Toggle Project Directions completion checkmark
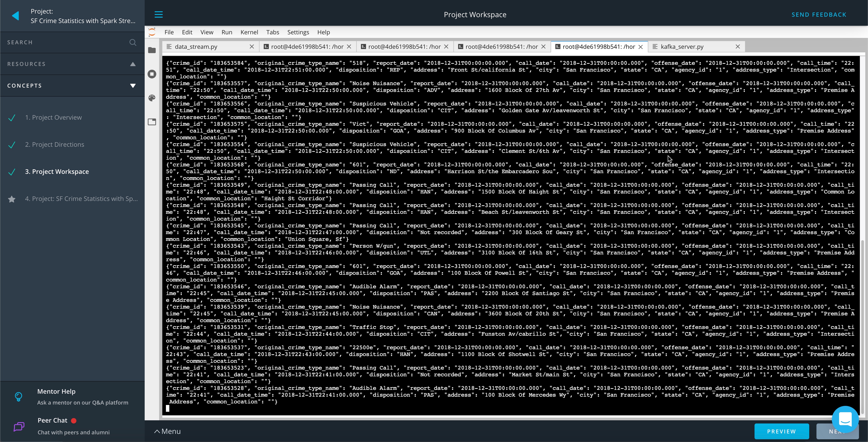 click(12, 144)
